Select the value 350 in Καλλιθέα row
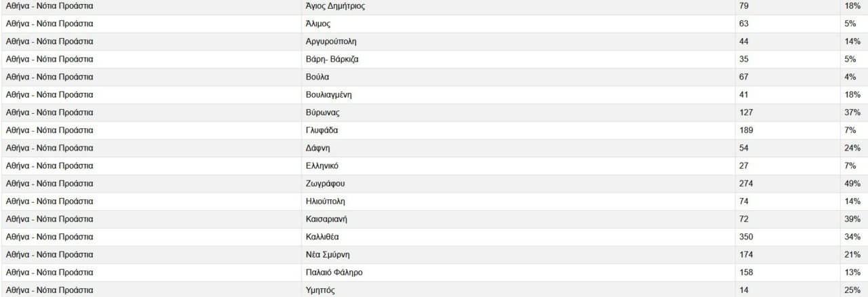The width and height of the screenshot is (868, 297). click(746, 237)
